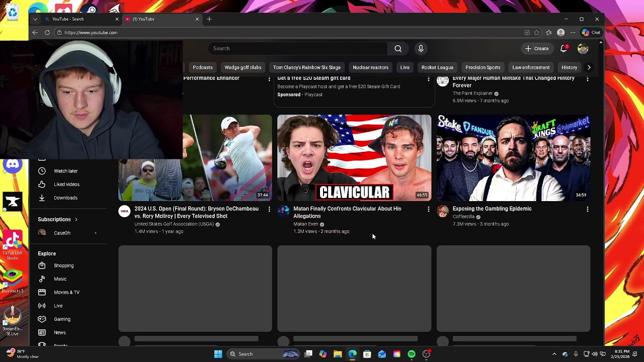This screenshot has height=362, width=644.
Task: Open YouTube notifications bell
Action: tap(564, 48)
